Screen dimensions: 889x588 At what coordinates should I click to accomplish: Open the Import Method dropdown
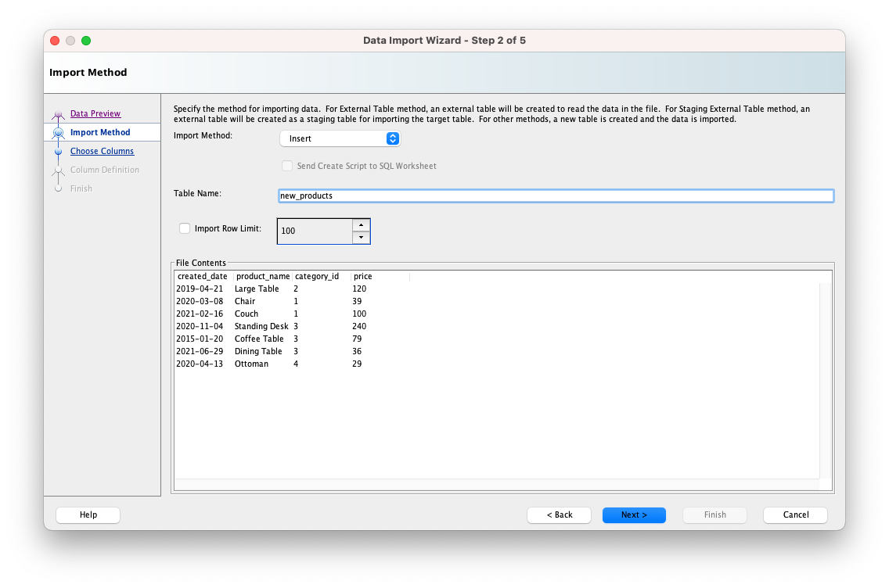(x=340, y=138)
